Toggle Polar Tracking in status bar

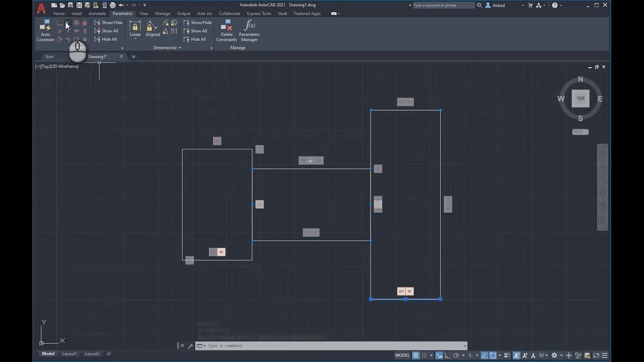(x=456, y=355)
